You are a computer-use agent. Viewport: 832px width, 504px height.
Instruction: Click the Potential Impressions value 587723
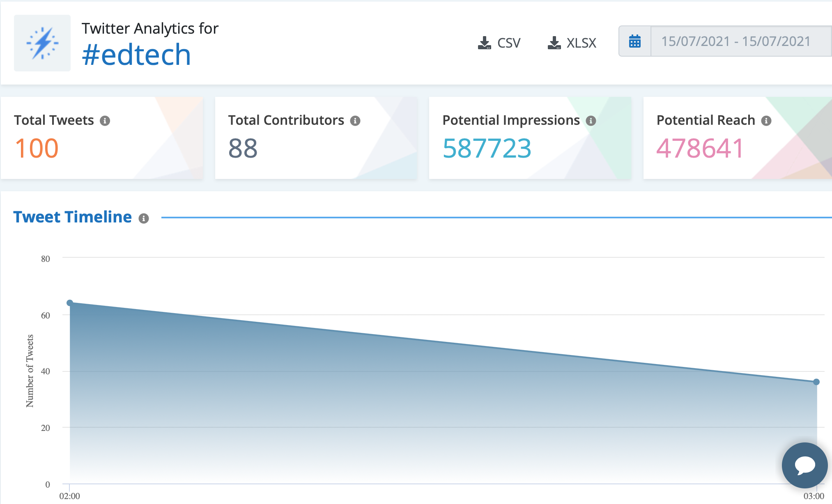click(487, 148)
